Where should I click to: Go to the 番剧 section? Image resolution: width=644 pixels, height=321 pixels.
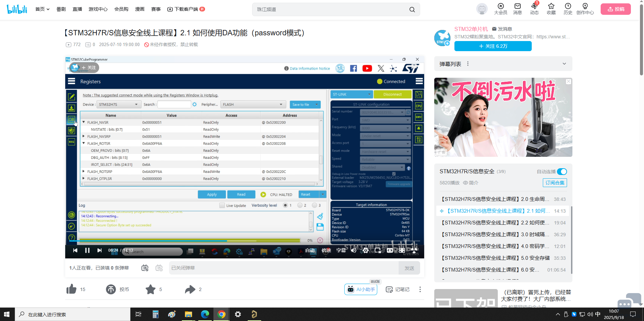point(61,9)
